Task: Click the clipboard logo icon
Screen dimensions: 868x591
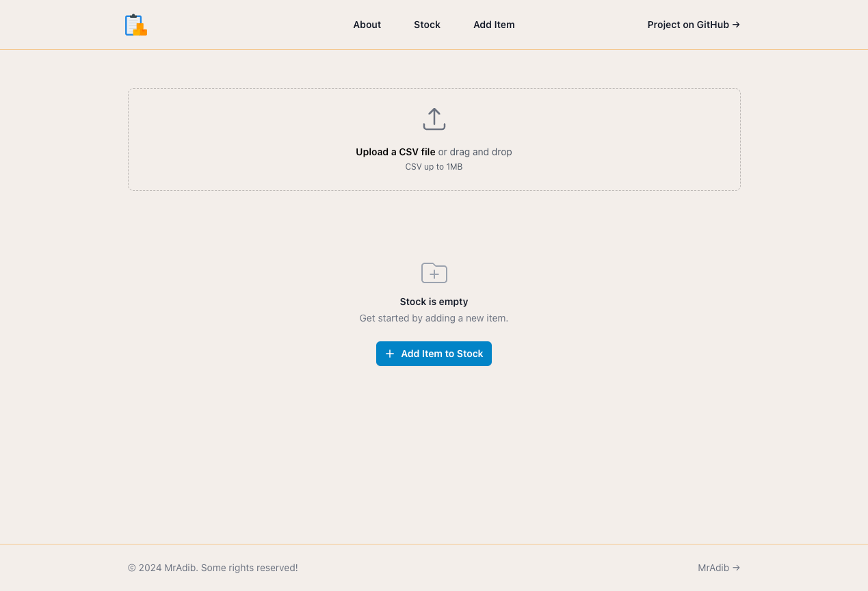Action: click(135, 24)
